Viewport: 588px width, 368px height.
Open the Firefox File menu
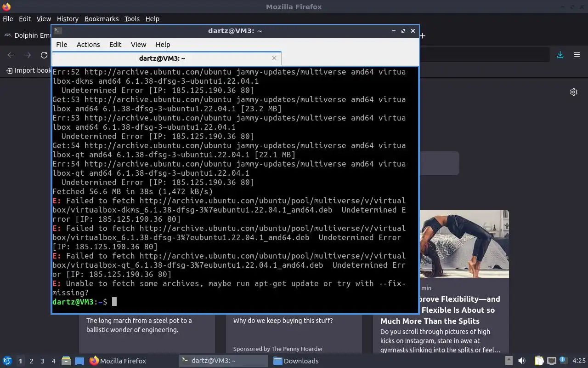[8, 19]
